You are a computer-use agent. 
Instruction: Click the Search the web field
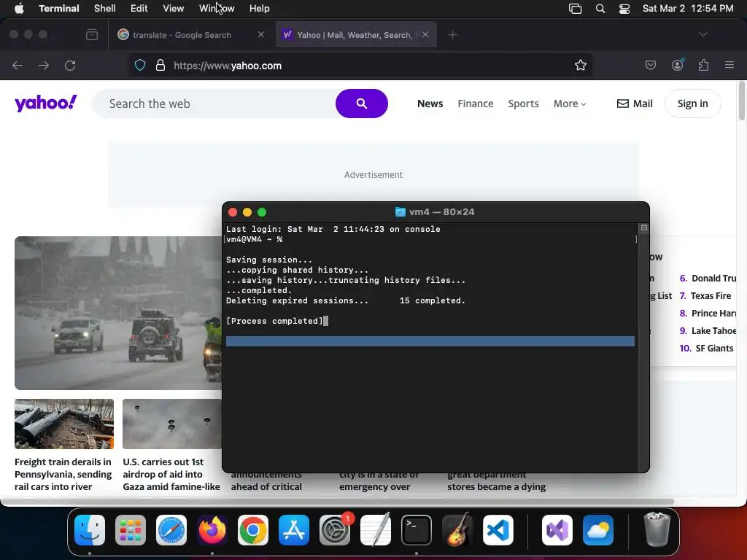pyautogui.click(x=214, y=104)
